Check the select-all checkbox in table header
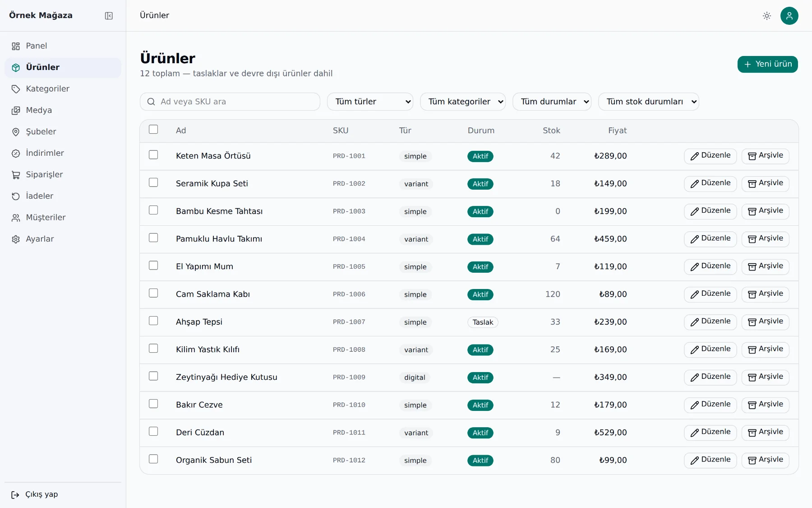The image size is (812, 508). click(x=153, y=130)
